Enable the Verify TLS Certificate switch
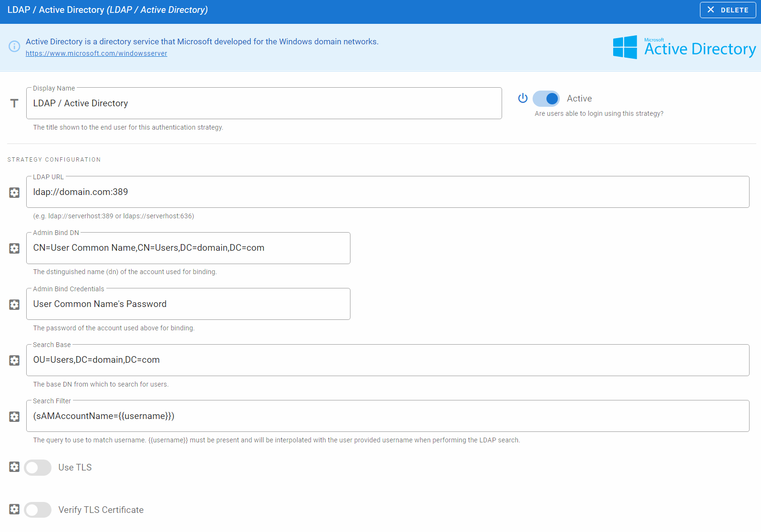The width and height of the screenshot is (761, 532). (38, 510)
